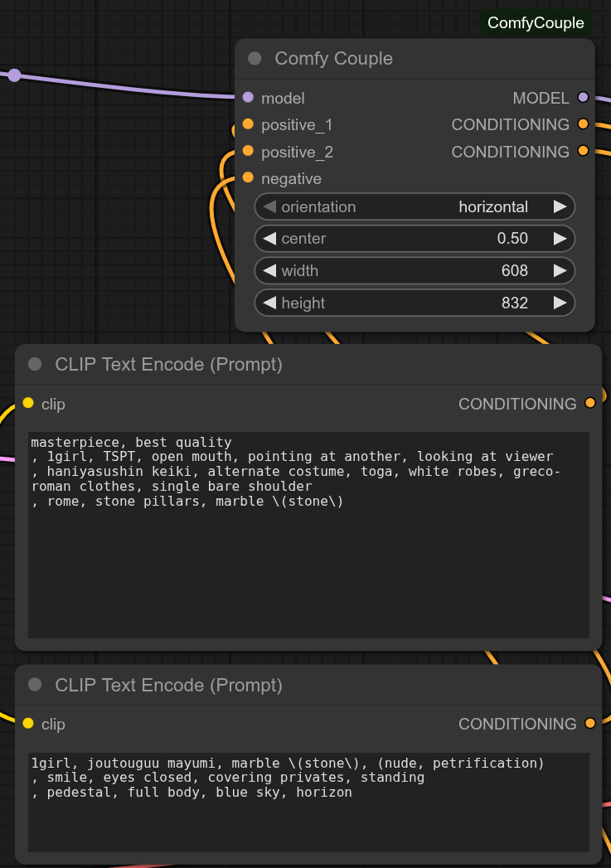Increase height value with right arrow

(560, 303)
